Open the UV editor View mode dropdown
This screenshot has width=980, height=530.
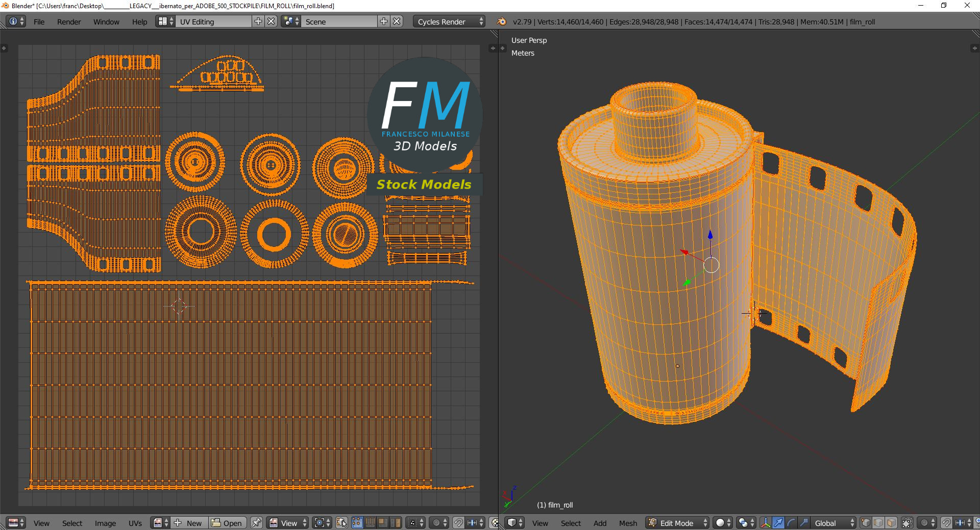288,523
